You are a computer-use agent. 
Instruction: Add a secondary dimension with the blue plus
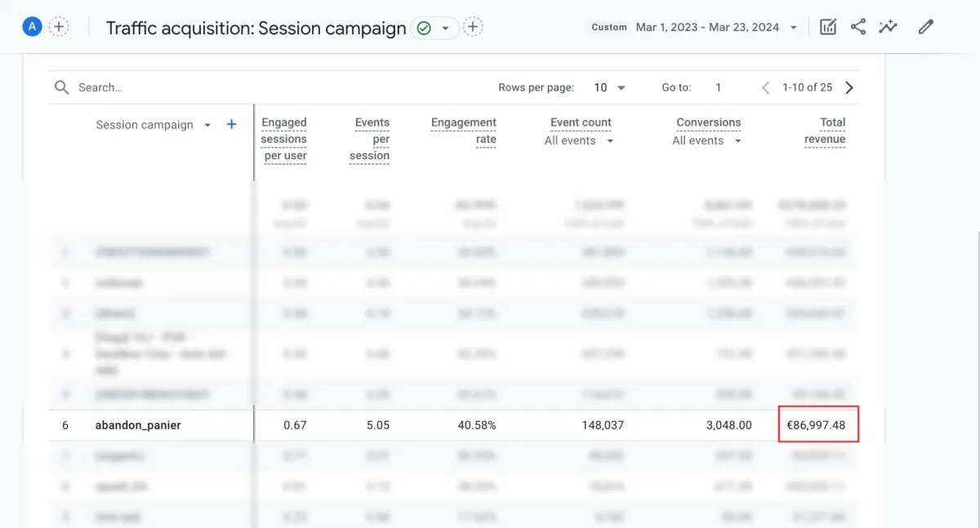point(232,125)
